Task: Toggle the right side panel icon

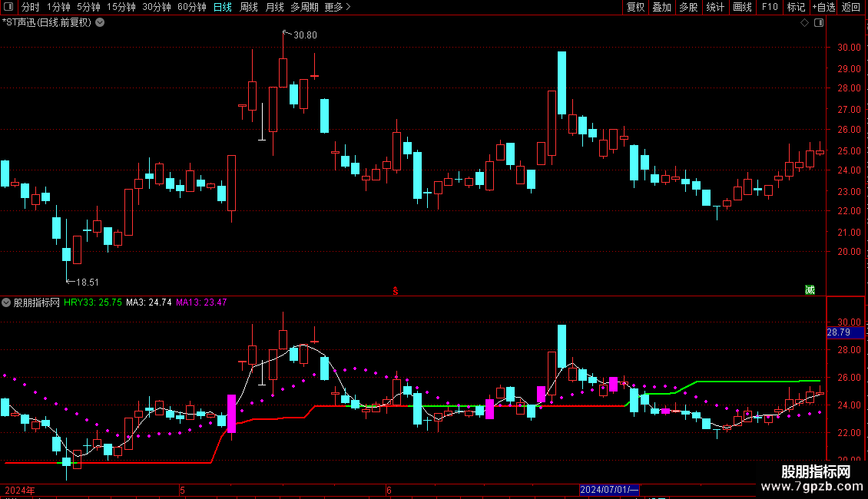Action: point(819,23)
